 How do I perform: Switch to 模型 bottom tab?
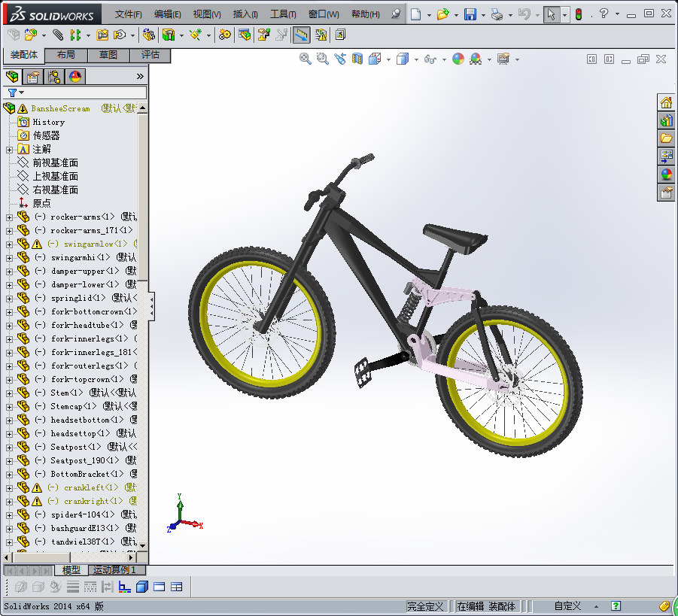tap(71, 570)
